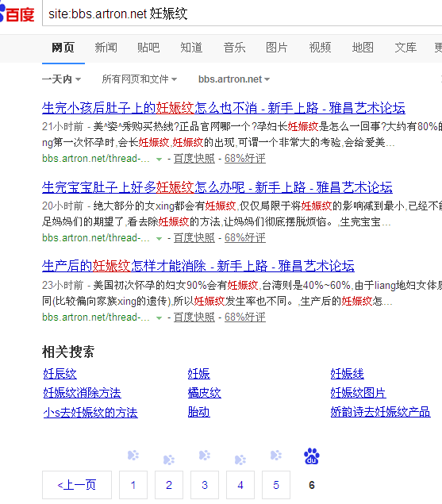Click 68%好评 under the second result

coord(245,238)
